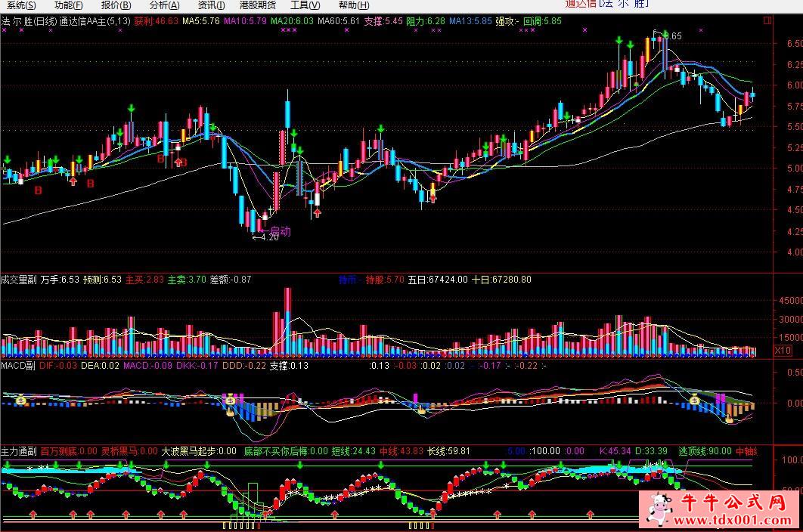Click the 主力通副 indicator name

(x=18, y=451)
